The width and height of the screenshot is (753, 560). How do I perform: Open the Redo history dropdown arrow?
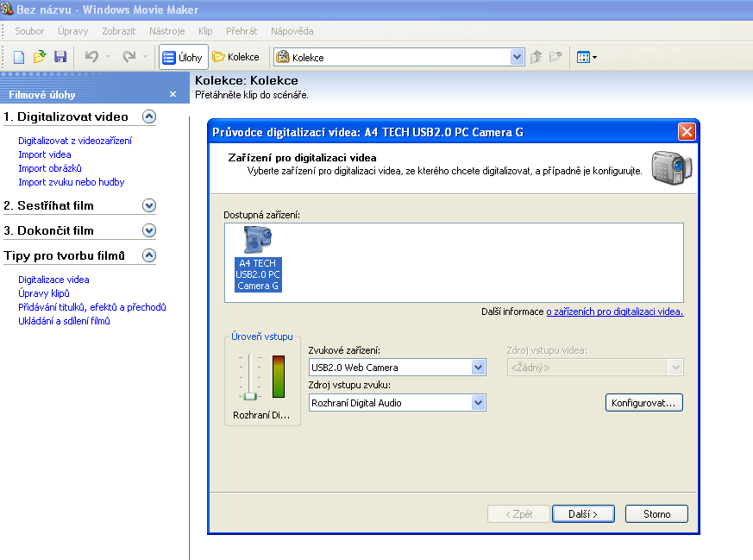[145, 57]
